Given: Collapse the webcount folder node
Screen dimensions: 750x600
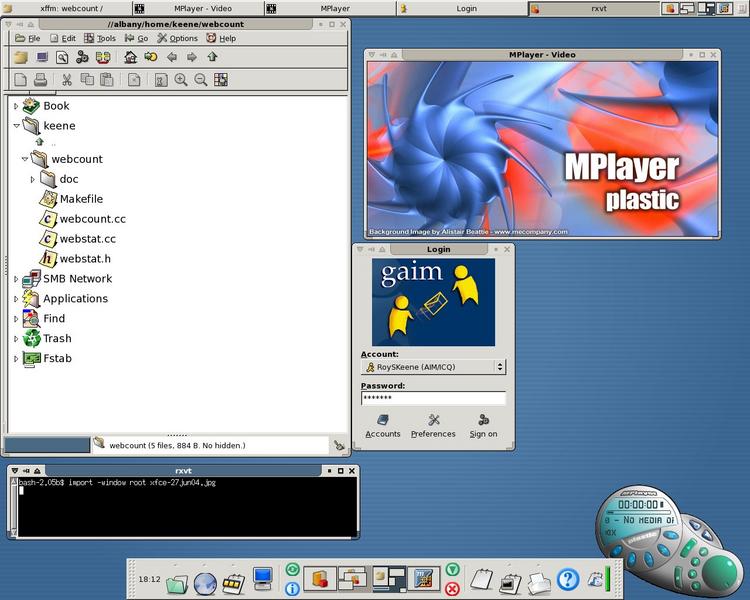Looking at the screenshot, I should pyautogui.click(x=24, y=159).
